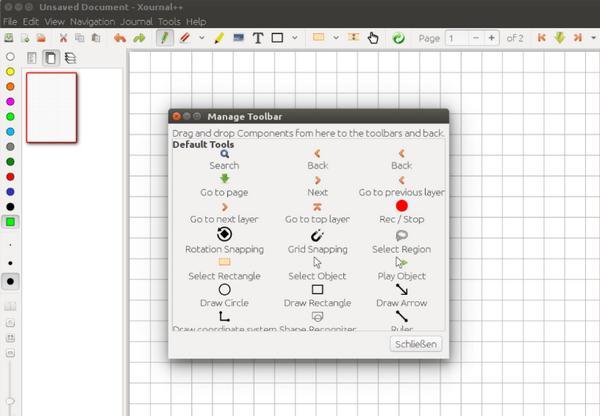Click the Go to page component
The image size is (600, 416).
224,186
